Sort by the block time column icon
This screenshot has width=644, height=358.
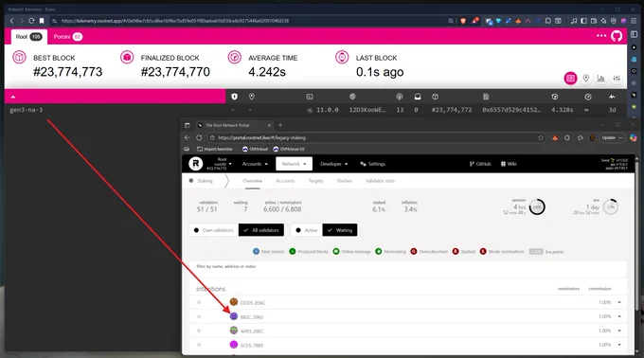(555, 97)
